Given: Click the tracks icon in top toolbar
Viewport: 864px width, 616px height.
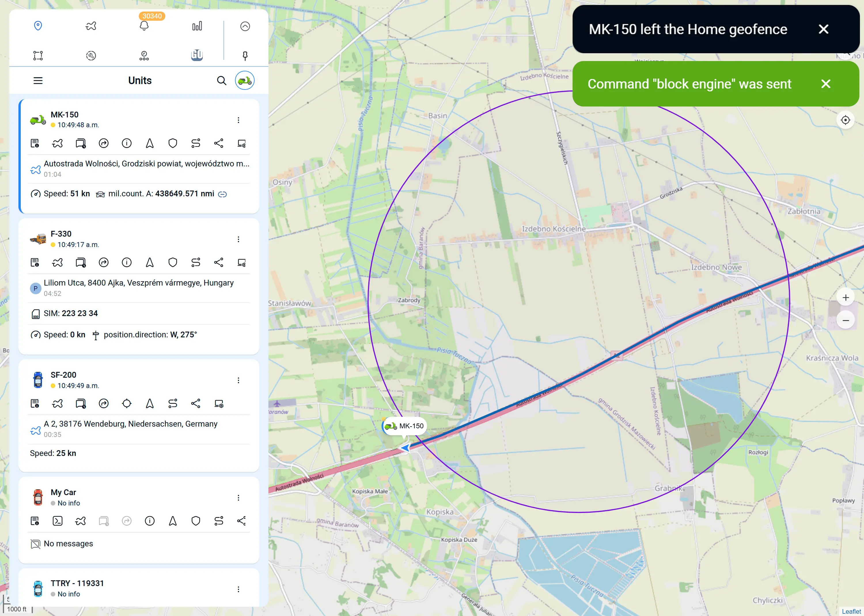Looking at the screenshot, I should pyautogui.click(x=91, y=26).
